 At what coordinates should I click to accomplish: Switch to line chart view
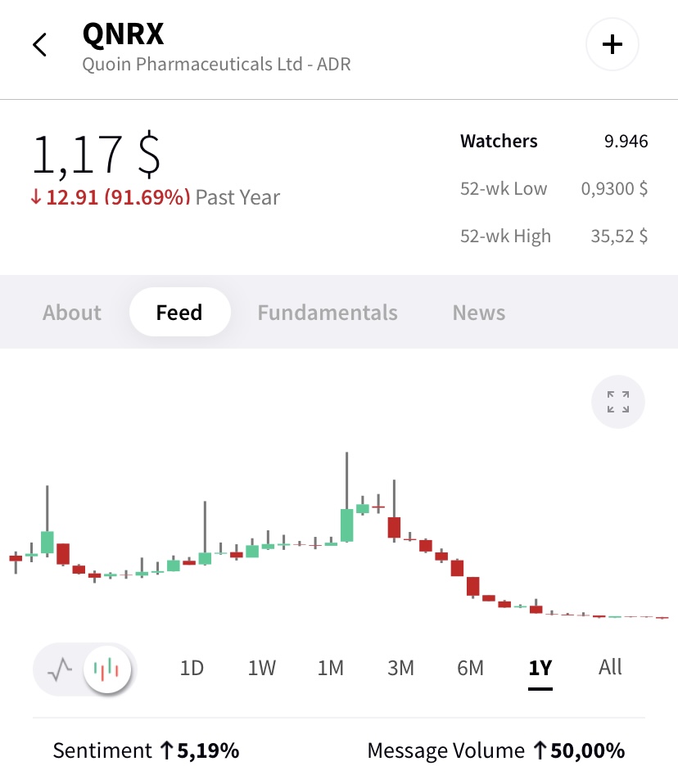pyautogui.click(x=60, y=669)
